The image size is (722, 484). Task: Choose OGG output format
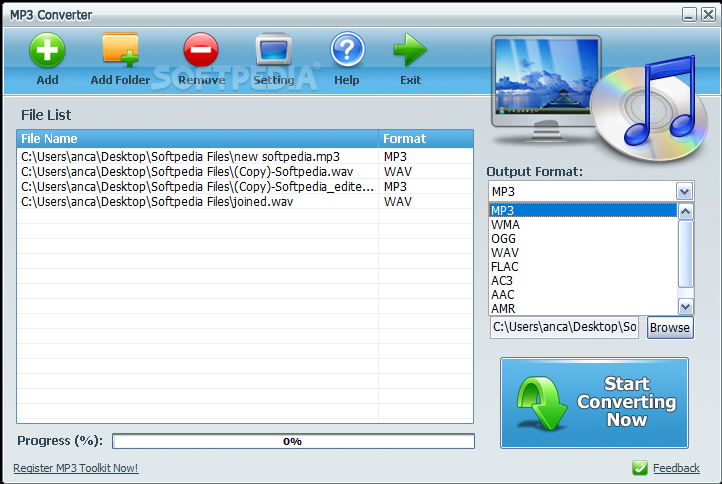(x=582, y=239)
